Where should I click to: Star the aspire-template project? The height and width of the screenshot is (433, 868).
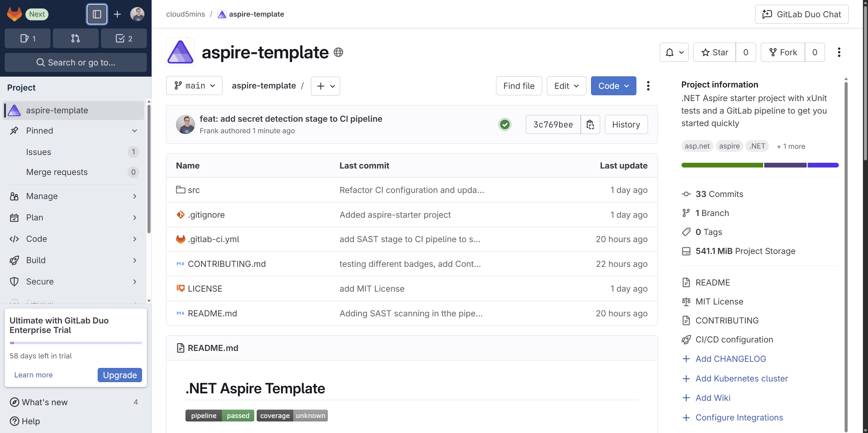pyautogui.click(x=715, y=52)
